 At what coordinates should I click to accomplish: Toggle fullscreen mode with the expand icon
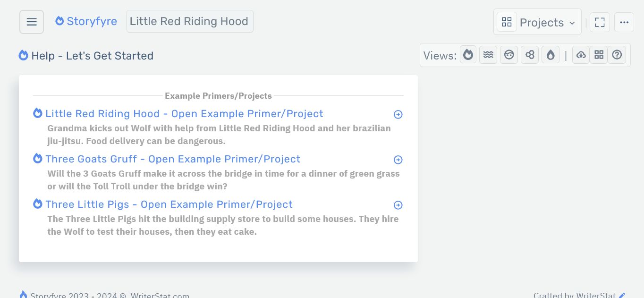[x=600, y=22]
